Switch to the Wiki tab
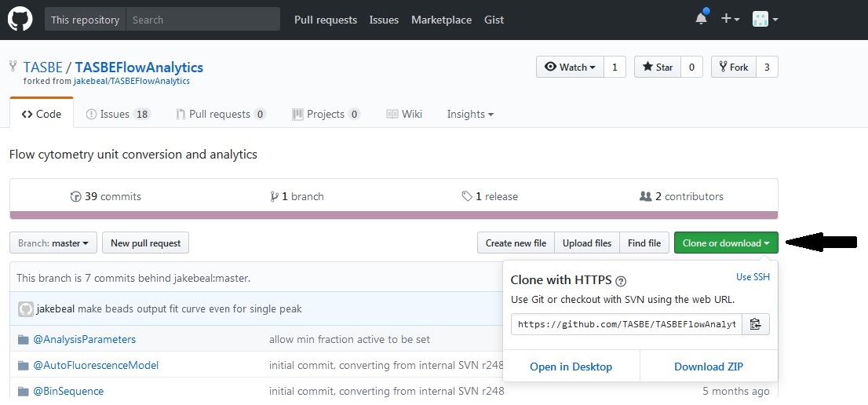The image size is (868, 405). click(404, 114)
